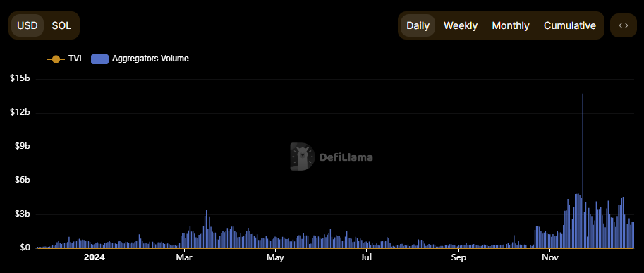This screenshot has height=273, width=644.
Task: Click the tallest November volume spike bar
Action: (x=583, y=171)
